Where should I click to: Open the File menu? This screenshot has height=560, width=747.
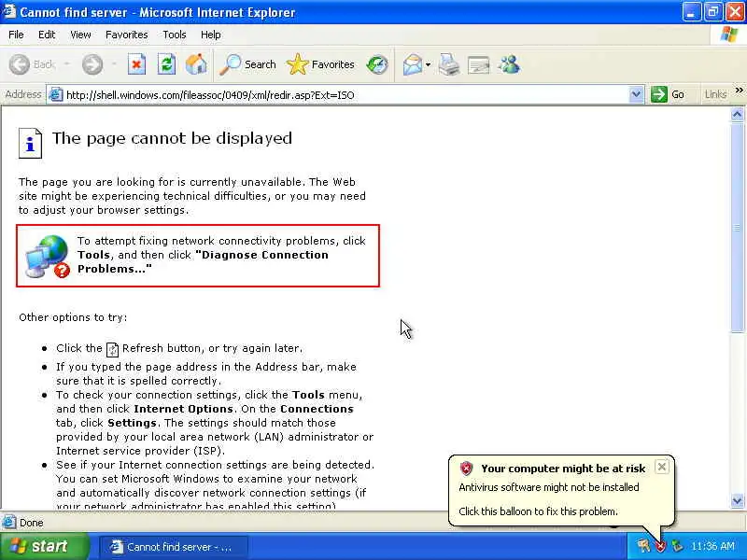point(16,35)
